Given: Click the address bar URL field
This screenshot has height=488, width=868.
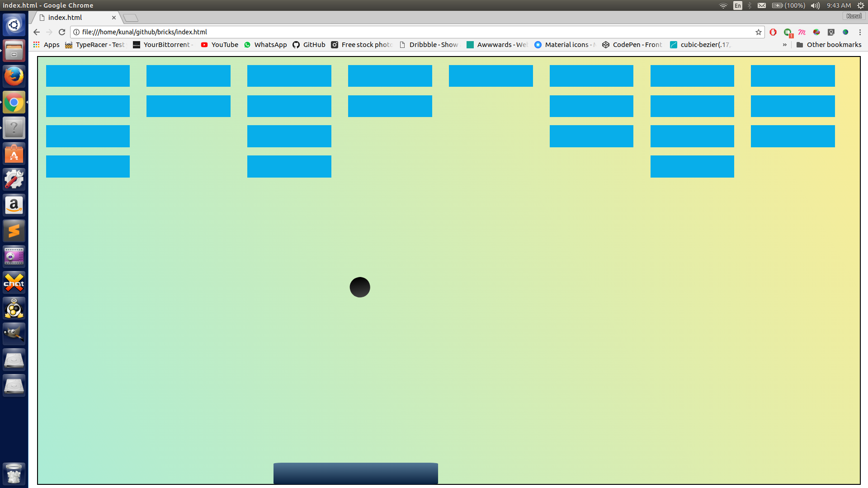Looking at the screenshot, I should point(407,32).
